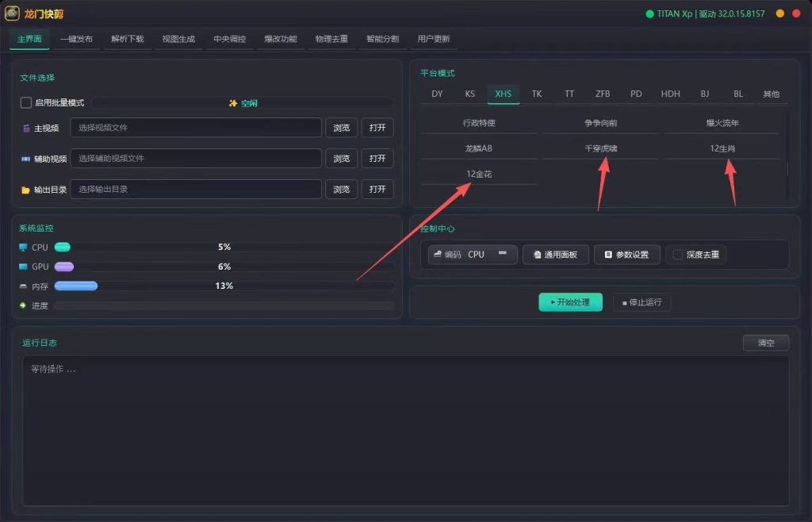Click the green GPU status indicator dot
This screenshot has width=812, height=522.
point(649,14)
